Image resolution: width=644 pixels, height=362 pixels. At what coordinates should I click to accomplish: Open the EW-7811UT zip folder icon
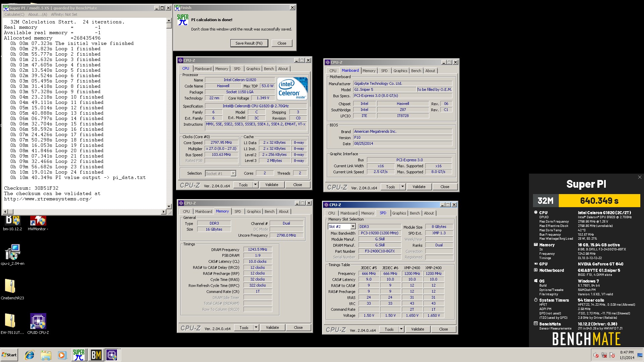point(12,323)
